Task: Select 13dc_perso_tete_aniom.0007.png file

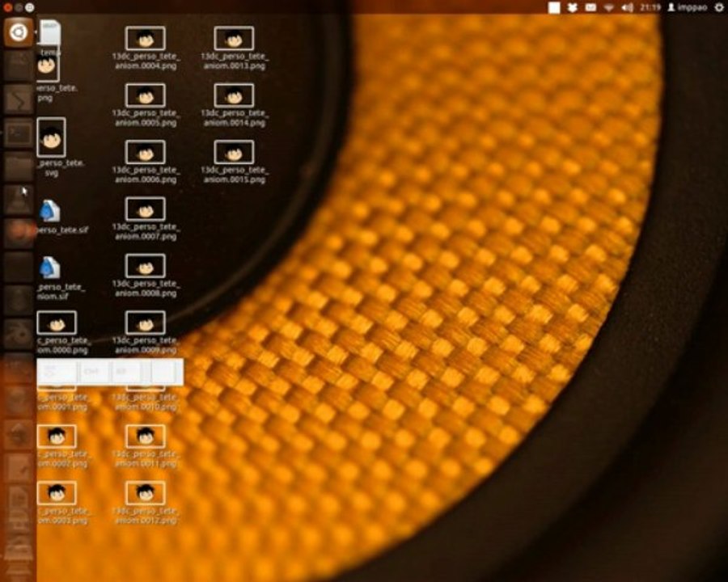Action: (x=146, y=209)
